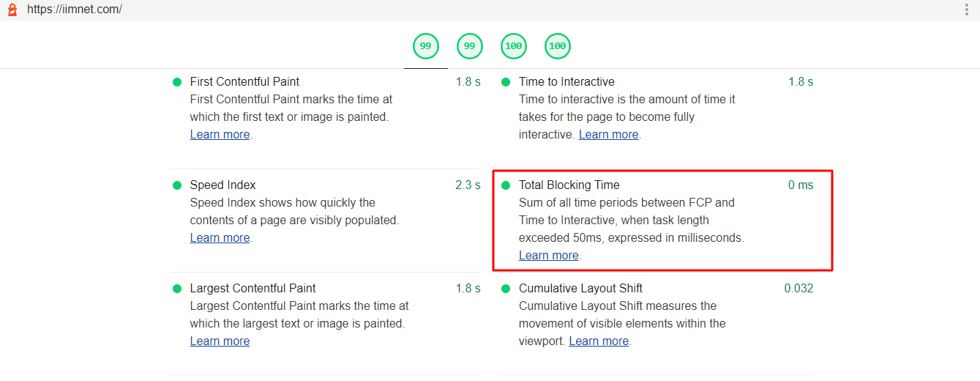Click the iimnet.com URL in header
Viewport: 980px width, 381px height.
click(75, 10)
